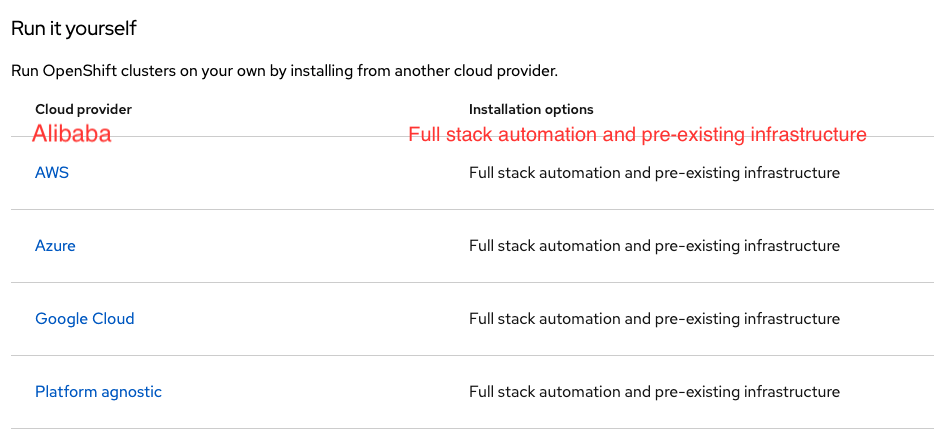The height and width of the screenshot is (430, 934).
Task: Click the AWS row installation options text
Action: point(654,173)
